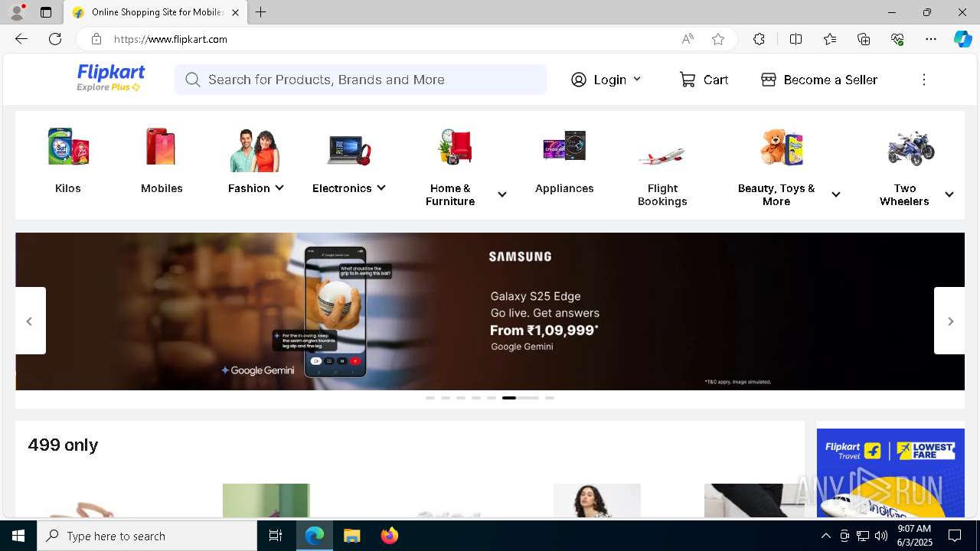The width and height of the screenshot is (980, 551).
Task: Click the Flipkart Explore Plus logo
Action: coord(111,78)
